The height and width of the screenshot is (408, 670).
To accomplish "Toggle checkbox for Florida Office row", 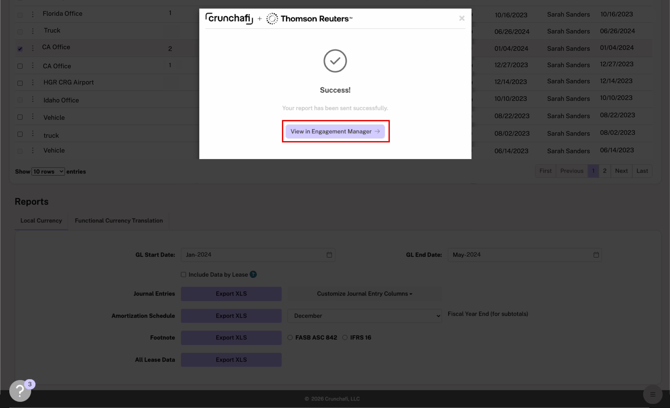I will tap(20, 15).
